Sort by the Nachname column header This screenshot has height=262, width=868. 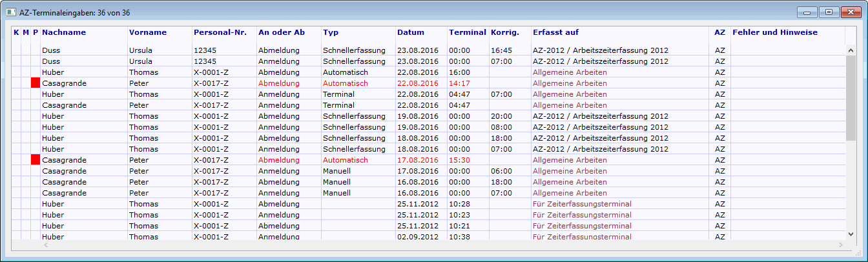click(64, 32)
